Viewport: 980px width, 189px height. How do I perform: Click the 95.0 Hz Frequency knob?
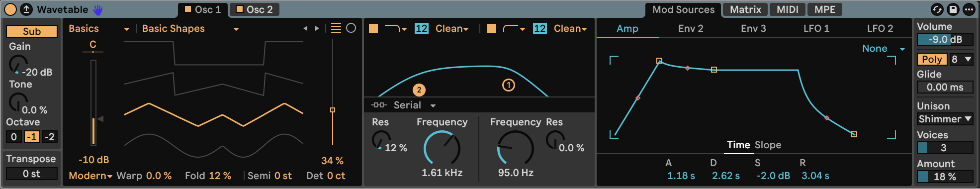pos(516,148)
